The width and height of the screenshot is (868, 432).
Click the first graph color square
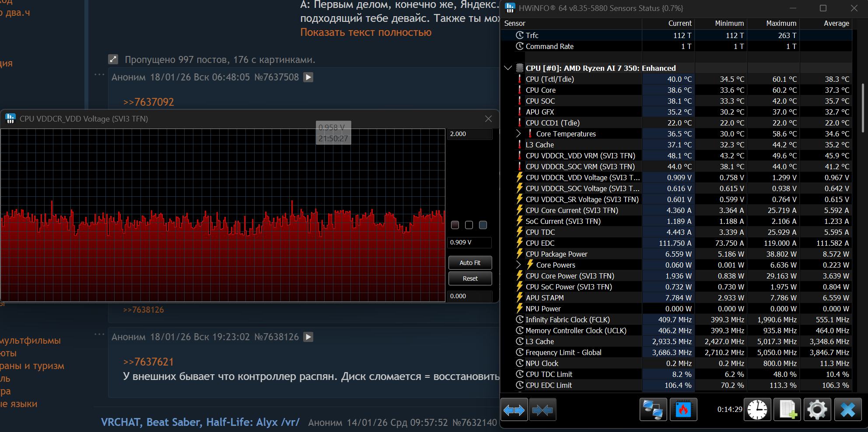(x=455, y=225)
